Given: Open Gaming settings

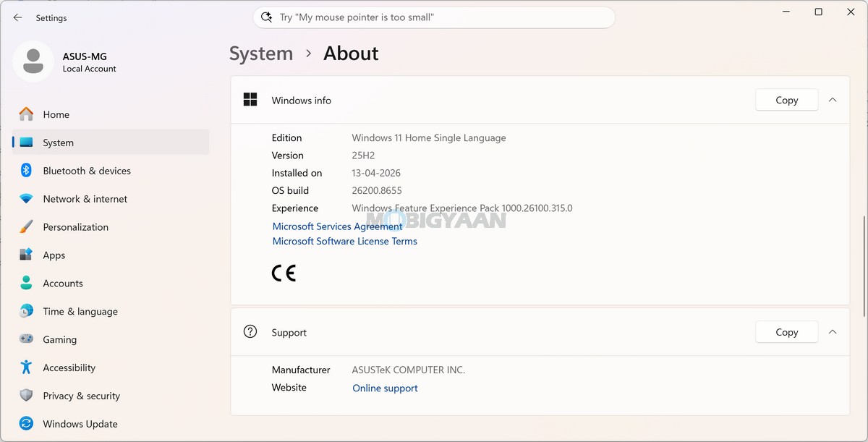Looking at the screenshot, I should 111,339.
